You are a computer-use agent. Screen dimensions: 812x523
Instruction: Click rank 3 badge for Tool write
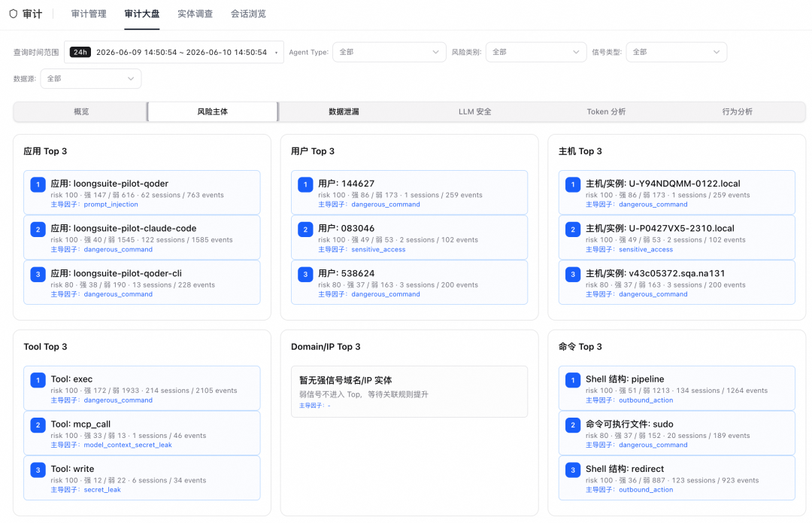pos(38,470)
